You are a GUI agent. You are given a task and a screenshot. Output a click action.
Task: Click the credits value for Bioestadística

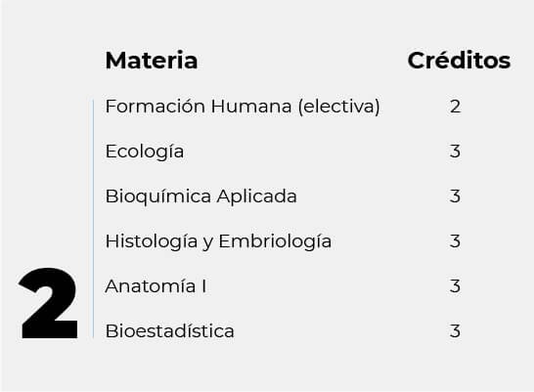coord(456,331)
